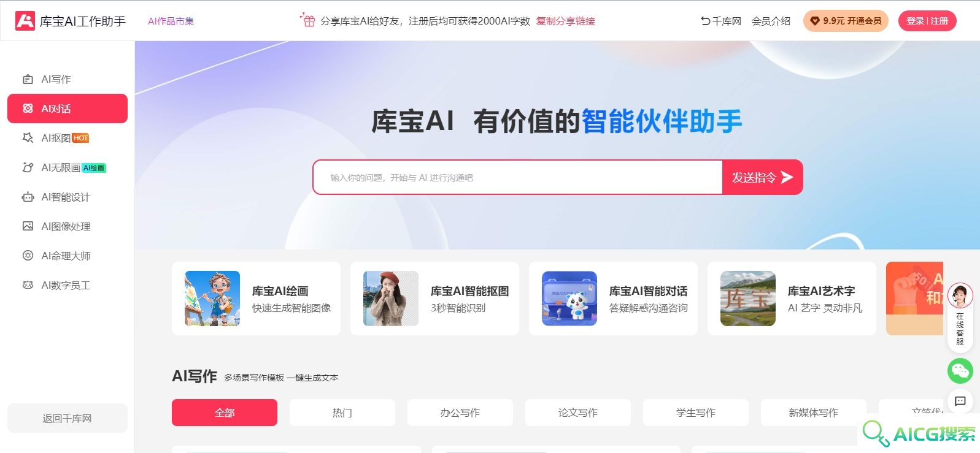This screenshot has width=980, height=453.
Task: Switch to the 办公写作 tab
Action: coord(460,413)
